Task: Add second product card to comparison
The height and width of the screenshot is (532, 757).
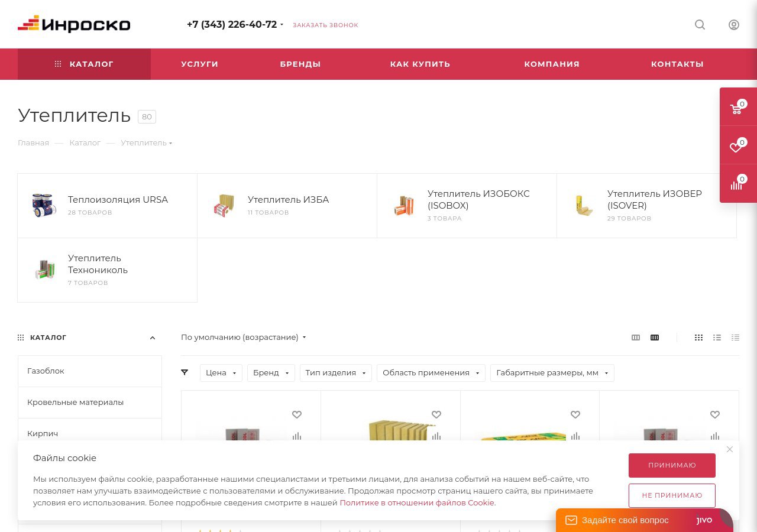Action: click(436, 436)
